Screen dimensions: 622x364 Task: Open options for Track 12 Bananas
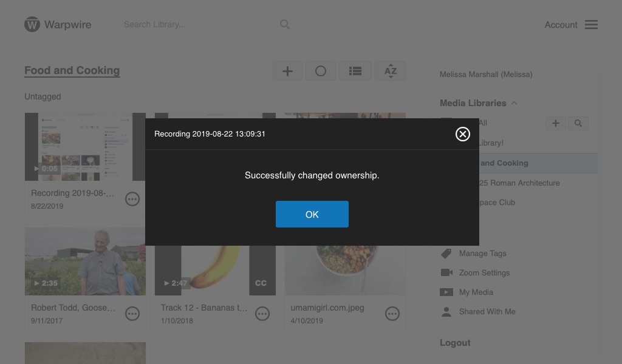(262, 314)
